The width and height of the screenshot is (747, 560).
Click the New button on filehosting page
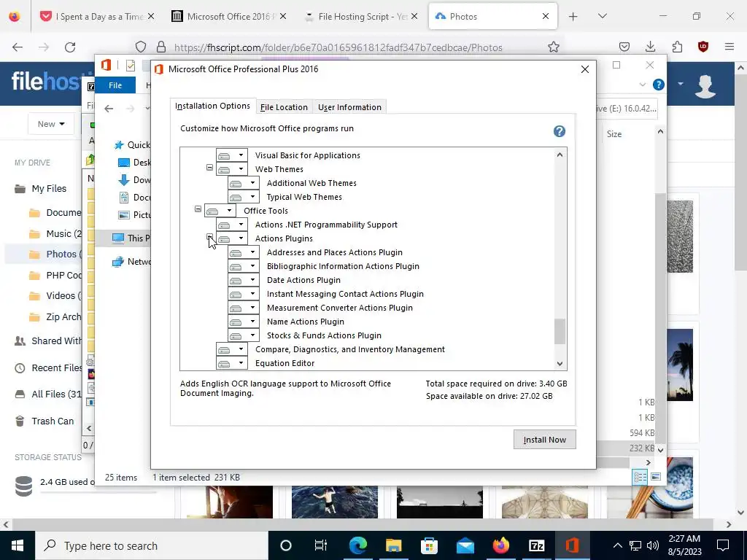pos(51,124)
